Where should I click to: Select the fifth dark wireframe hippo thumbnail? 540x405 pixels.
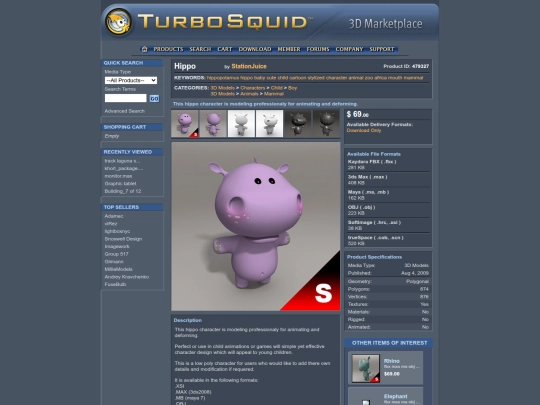tap(298, 124)
